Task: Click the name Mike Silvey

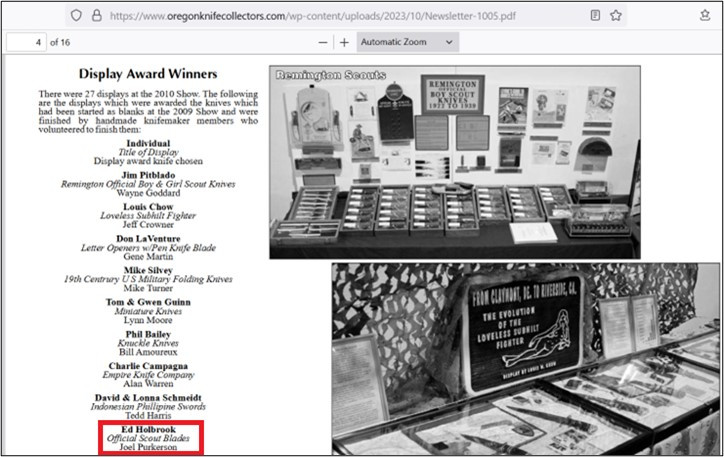Action: click(148, 270)
